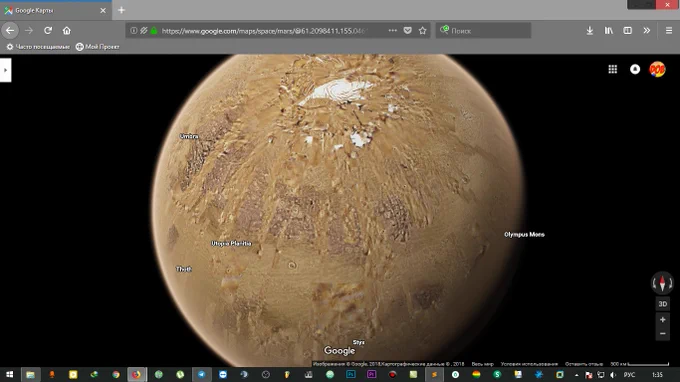Screen dimensions: 680x382
Task: Click the green padlock security icon
Action: tap(154, 30)
